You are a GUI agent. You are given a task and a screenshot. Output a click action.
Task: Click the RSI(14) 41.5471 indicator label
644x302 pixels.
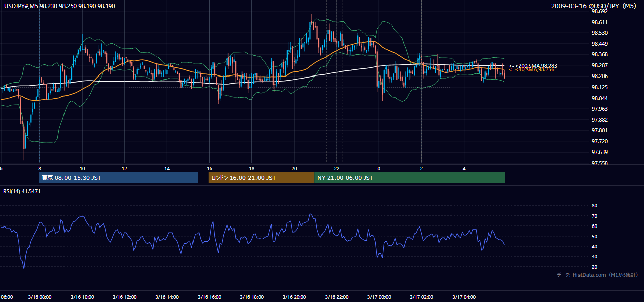pyautogui.click(x=22, y=191)
